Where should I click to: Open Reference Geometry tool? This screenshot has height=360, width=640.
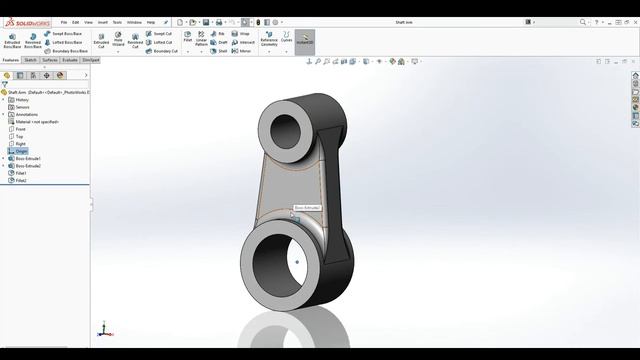tap(269, 39)
